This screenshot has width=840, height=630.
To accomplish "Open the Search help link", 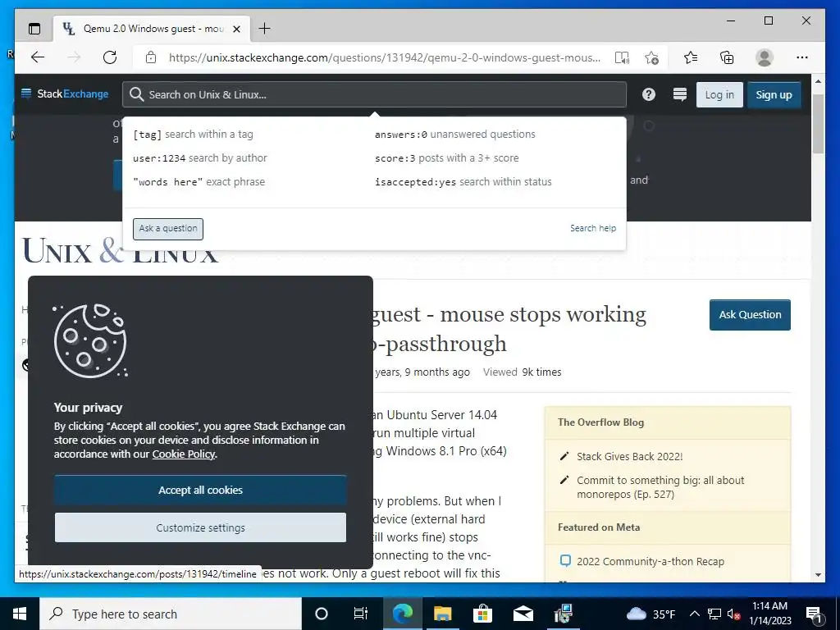I will pyautogui.click(x=592, y=228).
